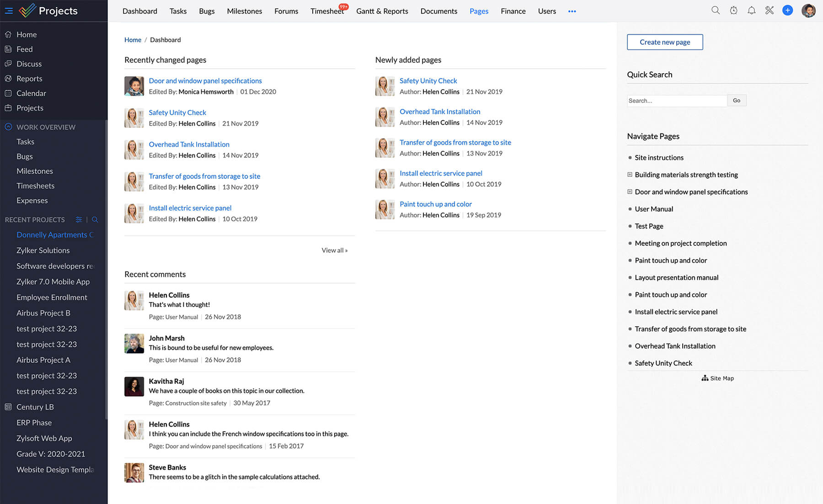Screen dimensions: 823x504
Task: Switch to the Gantt & Reports tab
Action: pos(382,11)
